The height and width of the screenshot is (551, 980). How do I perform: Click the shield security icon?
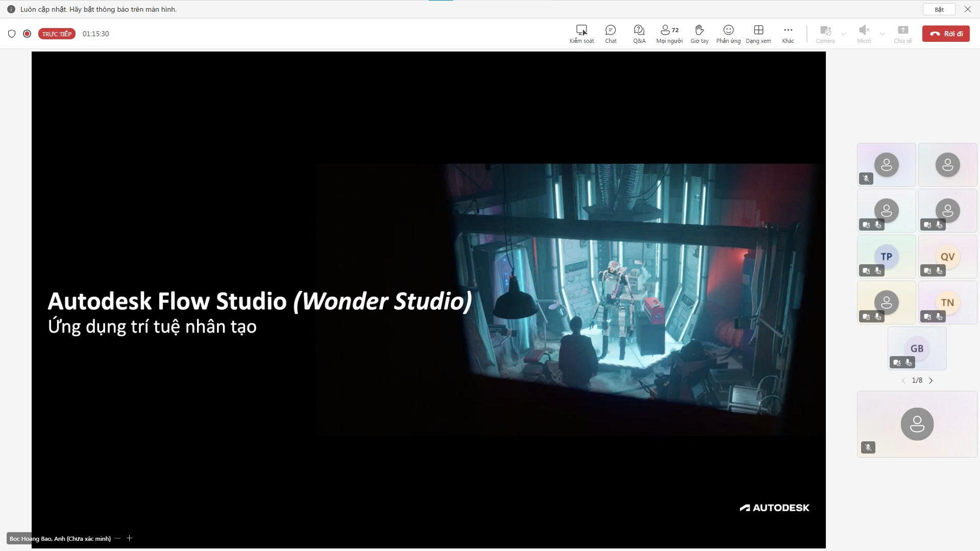12,34
